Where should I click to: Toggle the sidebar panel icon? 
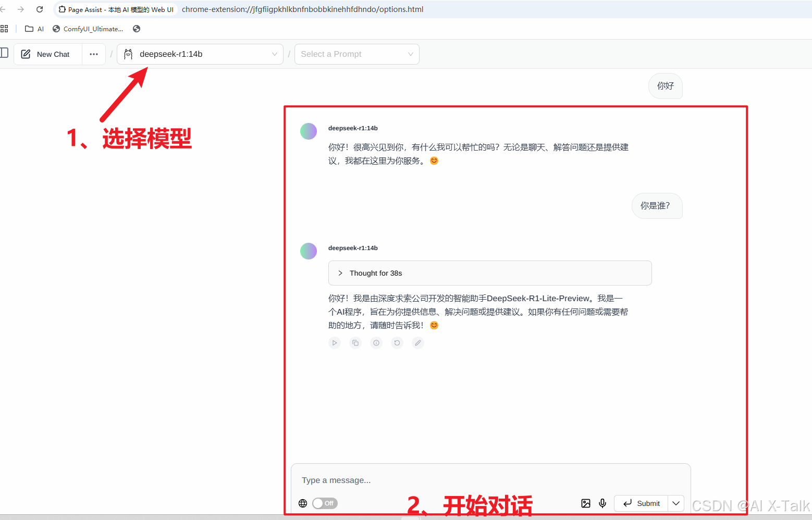click(x=4, y=53)
